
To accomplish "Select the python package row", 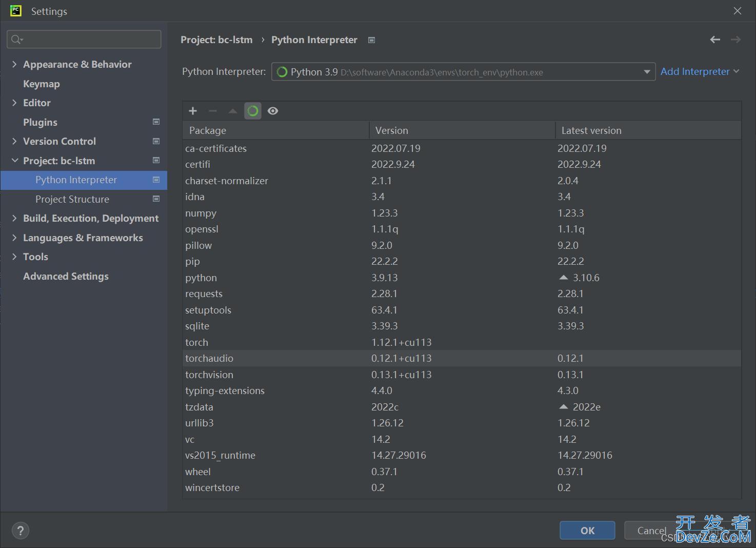I will [462, 278].
